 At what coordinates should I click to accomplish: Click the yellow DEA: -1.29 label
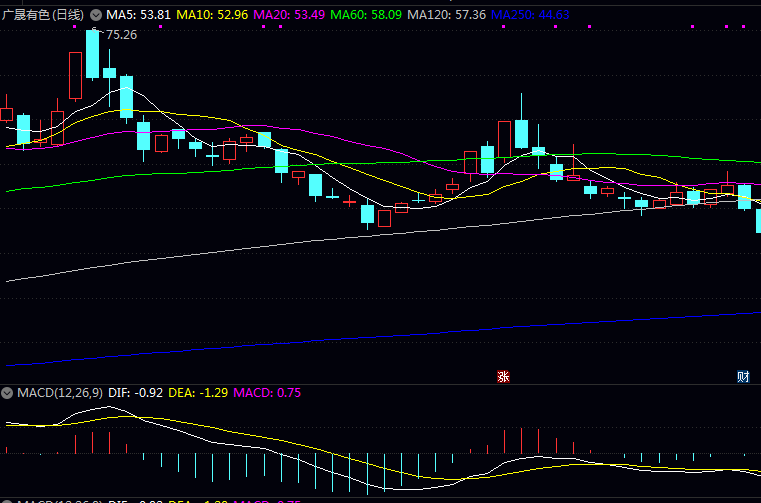click(x=196, y=393)
